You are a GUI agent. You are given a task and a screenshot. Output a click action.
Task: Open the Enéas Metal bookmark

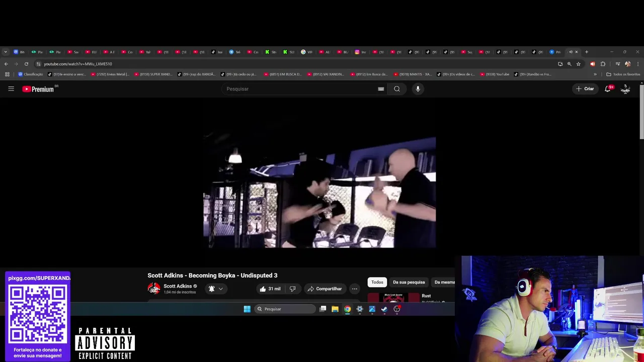click(110, 74)
